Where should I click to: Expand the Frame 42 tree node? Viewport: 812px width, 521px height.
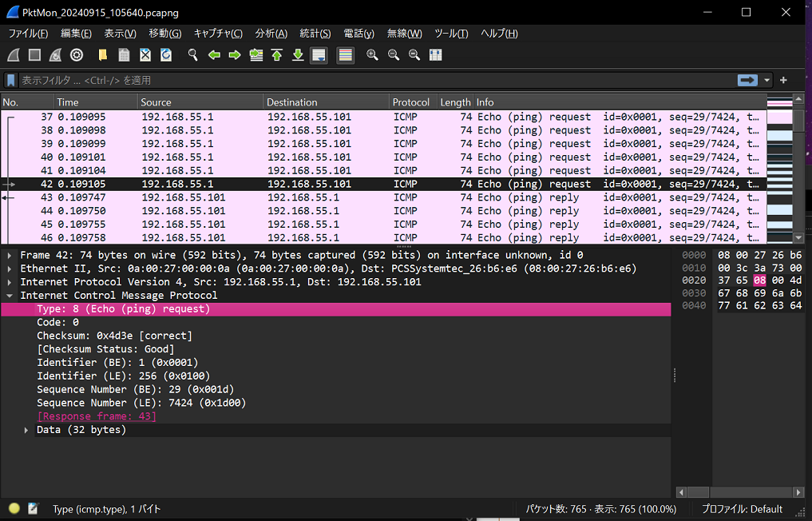pyautogui.click(x=10, y=255)
